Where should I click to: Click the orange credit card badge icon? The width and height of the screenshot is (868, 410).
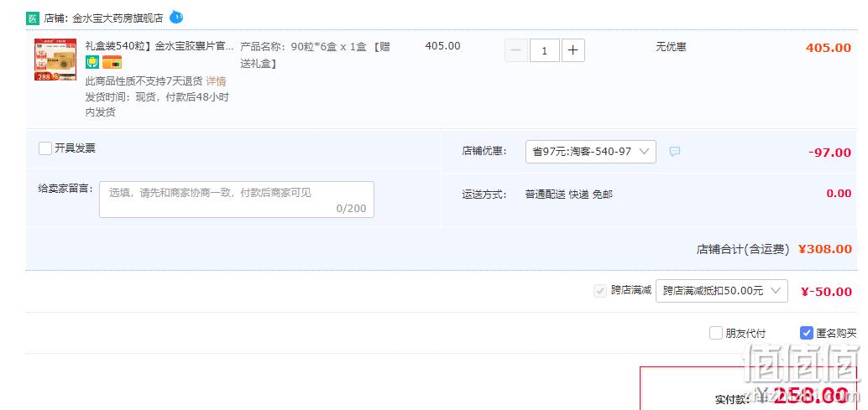[x=112, y=62]
